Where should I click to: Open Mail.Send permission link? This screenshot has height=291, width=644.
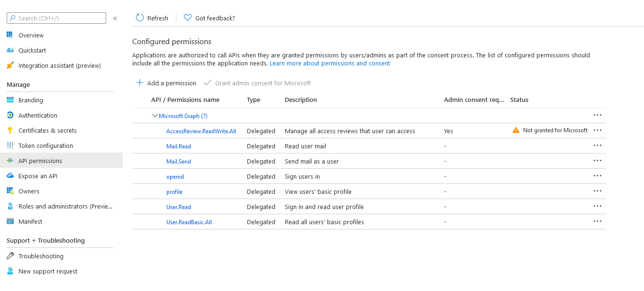pos(179,161)
